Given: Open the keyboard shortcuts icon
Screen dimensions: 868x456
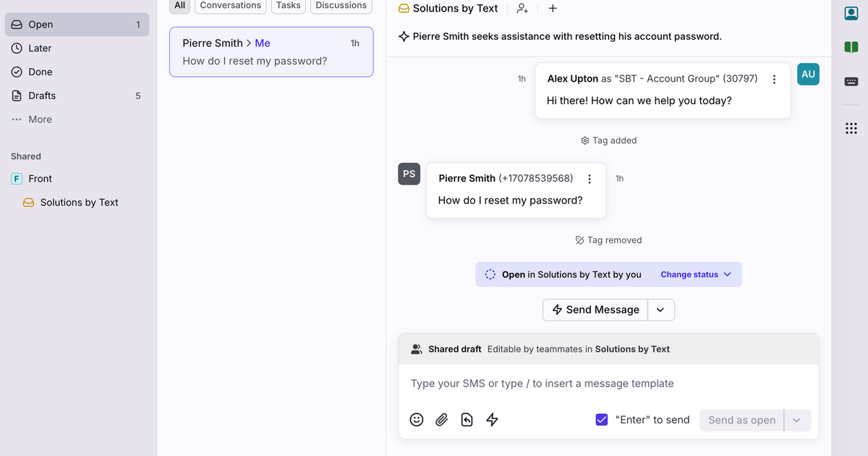Looking at the screenshot, I should pos(851,81).
